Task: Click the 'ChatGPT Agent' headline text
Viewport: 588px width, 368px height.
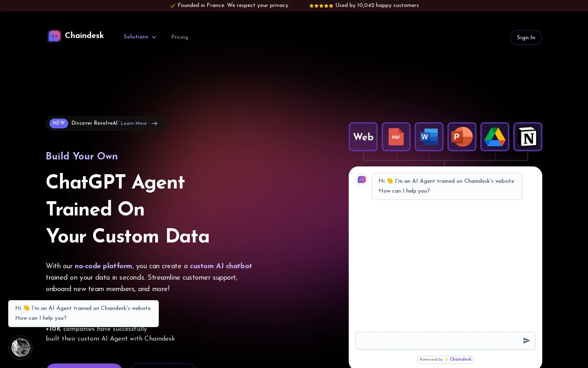Action: 116,182
